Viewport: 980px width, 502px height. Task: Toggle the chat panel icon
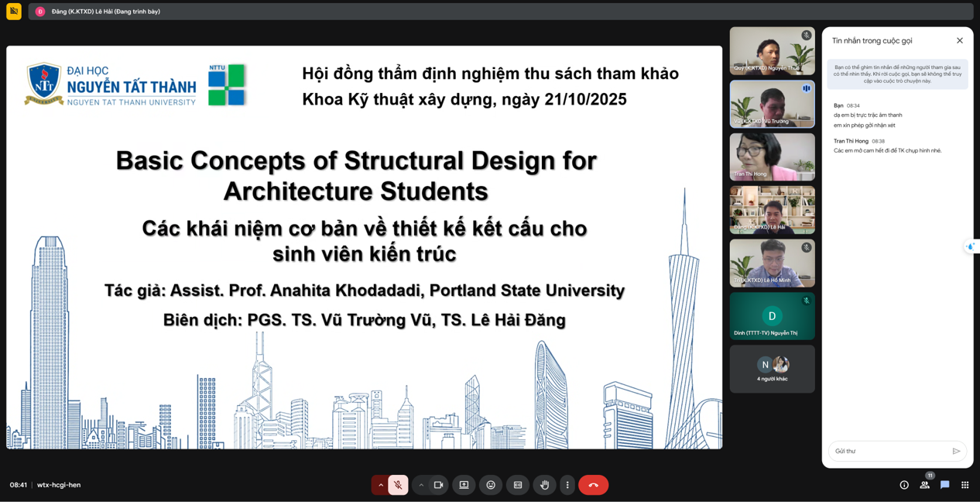tap(944, 485)
